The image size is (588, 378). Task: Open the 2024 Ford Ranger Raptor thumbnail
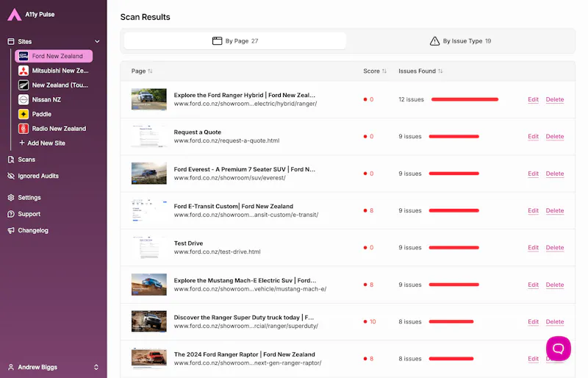149,358
